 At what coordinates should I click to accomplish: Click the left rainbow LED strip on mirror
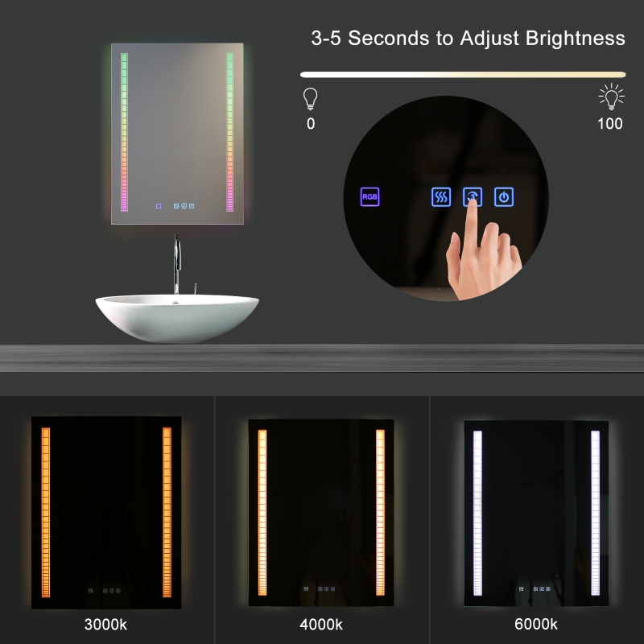tap(124, 132)
